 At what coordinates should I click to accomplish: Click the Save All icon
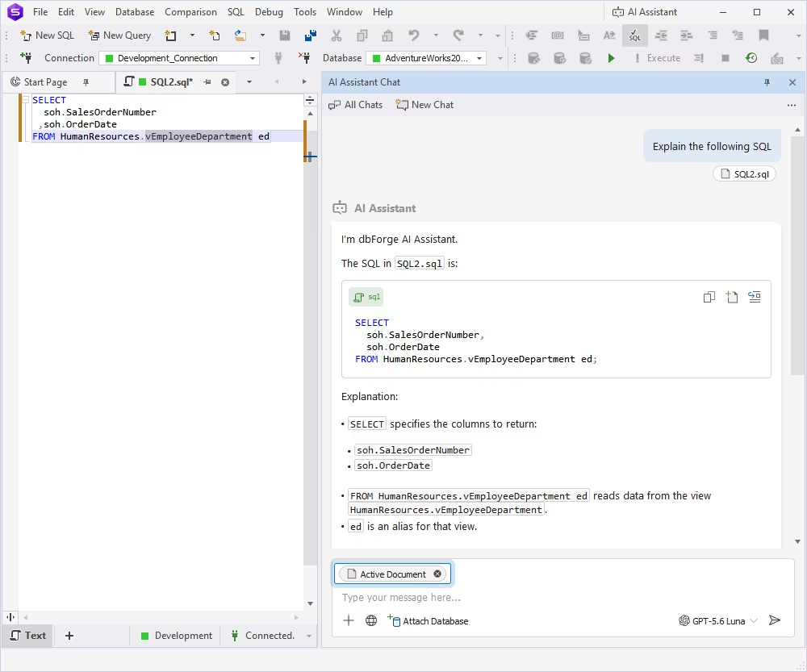[311, 35]
